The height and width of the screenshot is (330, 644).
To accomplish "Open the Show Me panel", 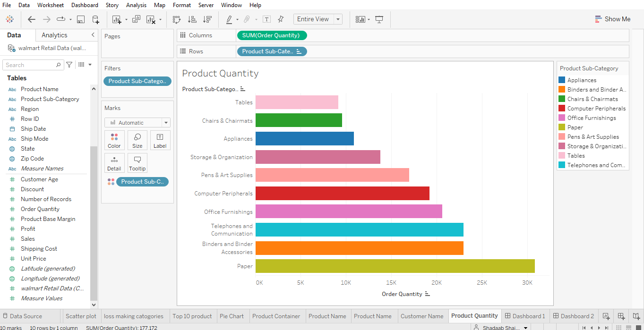I will [x=612, y=19].
